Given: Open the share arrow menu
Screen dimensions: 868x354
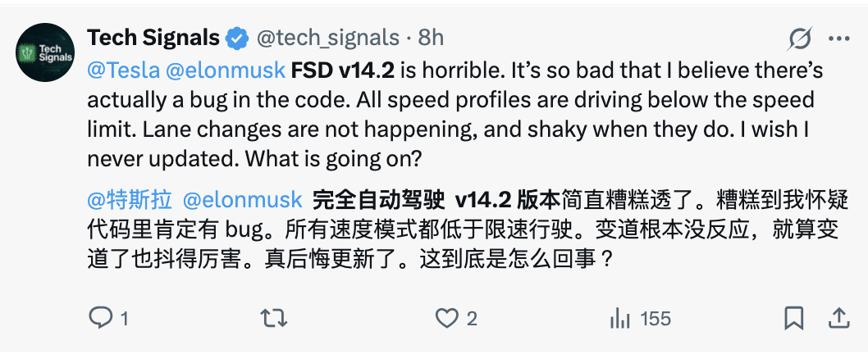Looking at the screenshot, I should [838, 318].
